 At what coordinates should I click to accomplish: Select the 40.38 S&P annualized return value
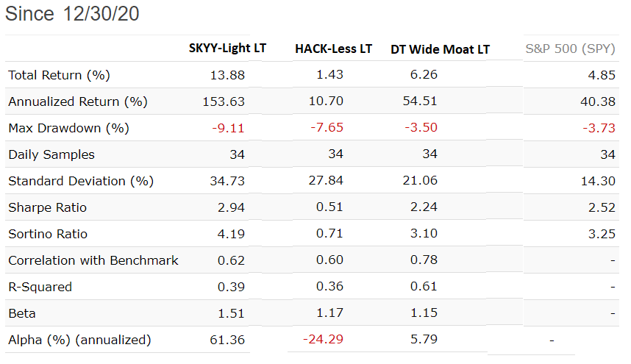[597, 101]
